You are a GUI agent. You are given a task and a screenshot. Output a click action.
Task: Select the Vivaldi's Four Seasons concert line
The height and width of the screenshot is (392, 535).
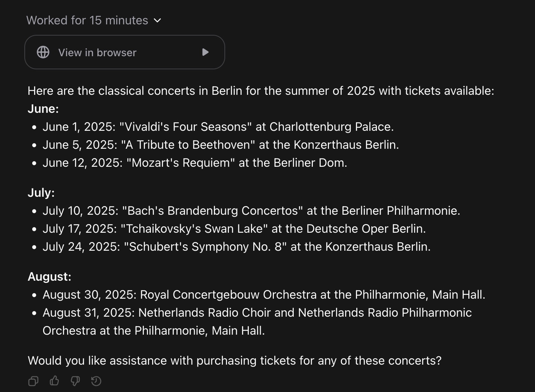(218, 127)
